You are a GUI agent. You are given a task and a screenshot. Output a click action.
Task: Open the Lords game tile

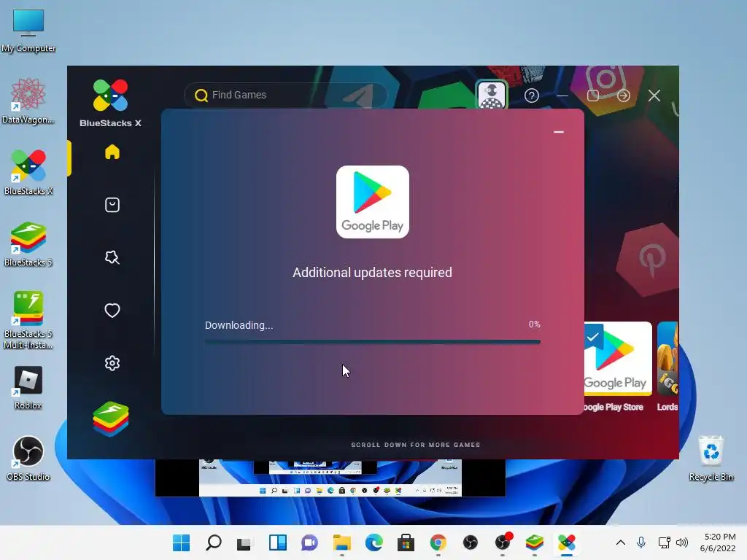pyautogui.click(x=667, y=367)
